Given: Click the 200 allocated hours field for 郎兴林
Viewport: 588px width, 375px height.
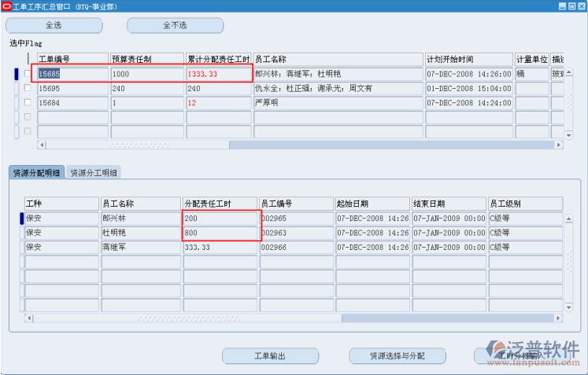Looking at the screenshot, I should [220, 218].
